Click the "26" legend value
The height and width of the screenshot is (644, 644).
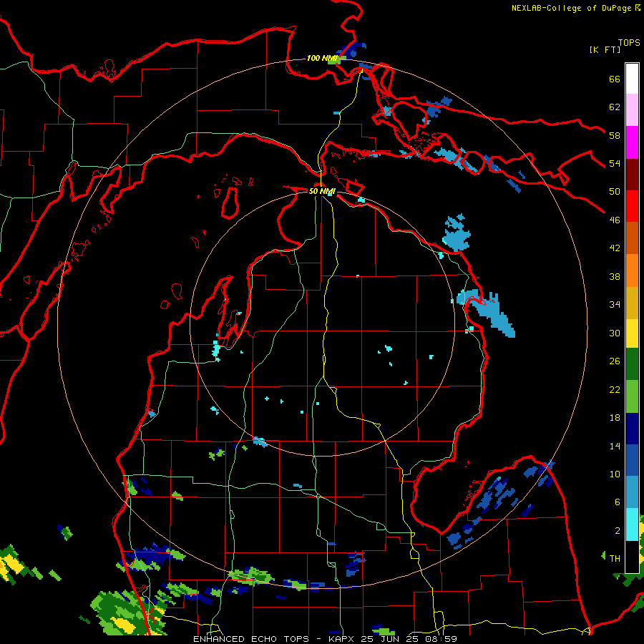pos(615,361)
